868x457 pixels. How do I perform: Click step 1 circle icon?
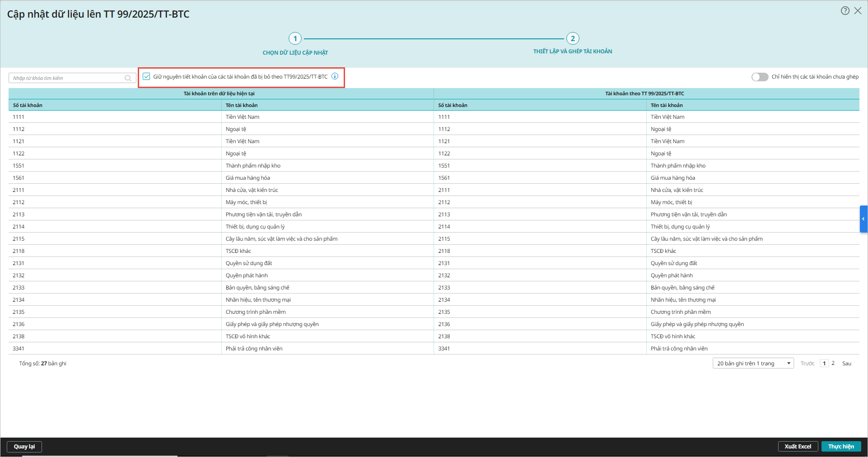295,39
